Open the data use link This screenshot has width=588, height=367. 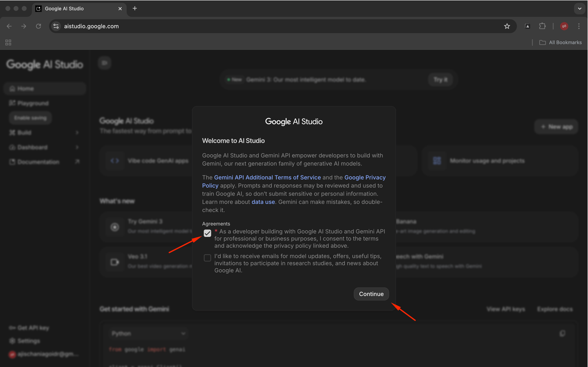point(263,202)
